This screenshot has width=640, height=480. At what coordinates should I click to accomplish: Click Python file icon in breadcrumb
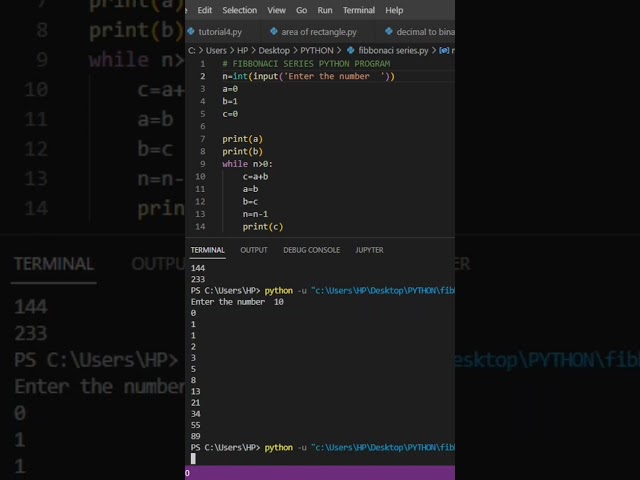pyautogui.click(x=350, y=50)
